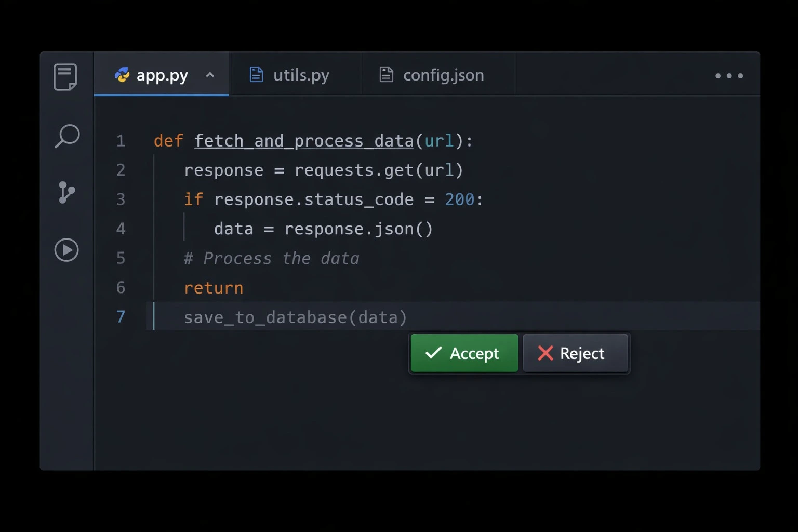Switch to the utils.py tab
798x532 pixels.
296,74
